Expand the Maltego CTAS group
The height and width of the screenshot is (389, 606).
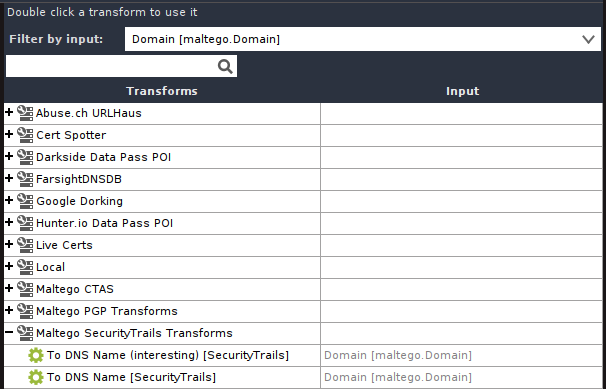click(9, 289)
